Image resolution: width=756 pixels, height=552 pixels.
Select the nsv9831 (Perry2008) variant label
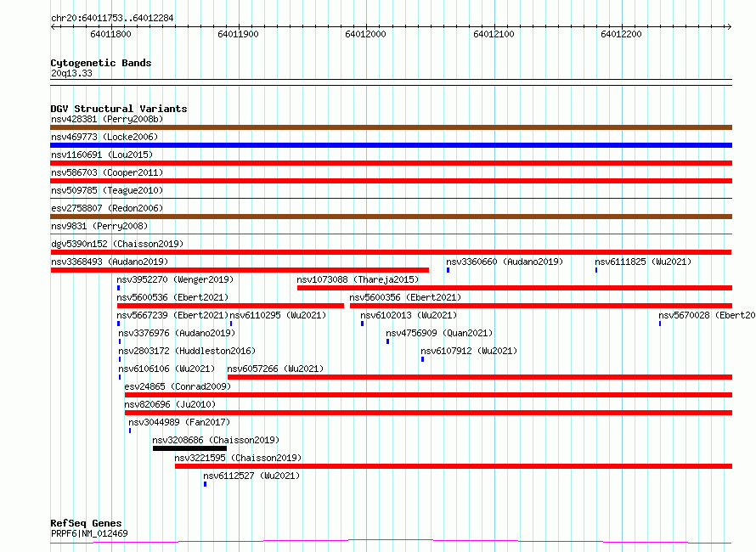[99, 226]
